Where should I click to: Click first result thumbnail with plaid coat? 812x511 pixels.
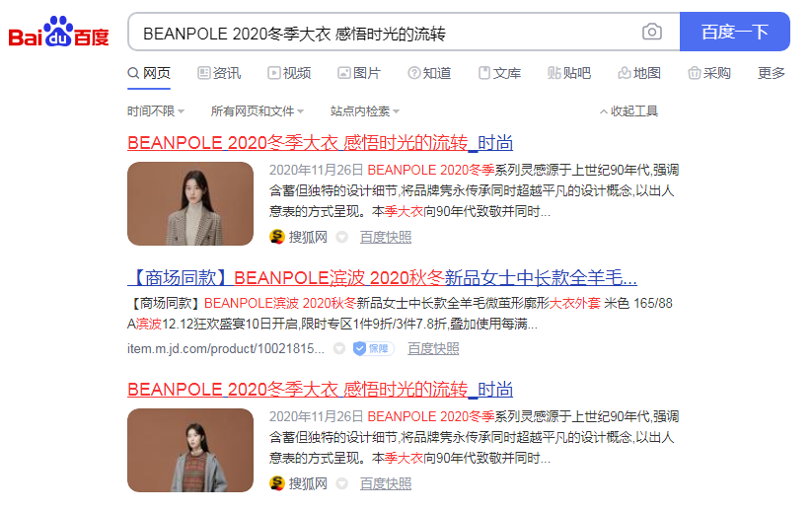click(x=190, y=203)
